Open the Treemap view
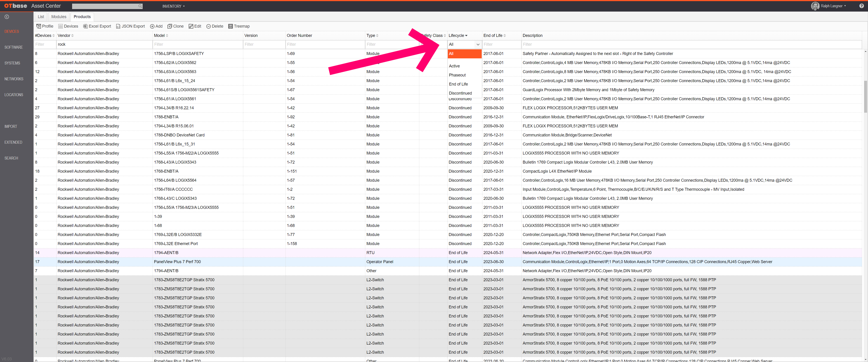This screenshot has height=362, width=868. tap(239, 26)
